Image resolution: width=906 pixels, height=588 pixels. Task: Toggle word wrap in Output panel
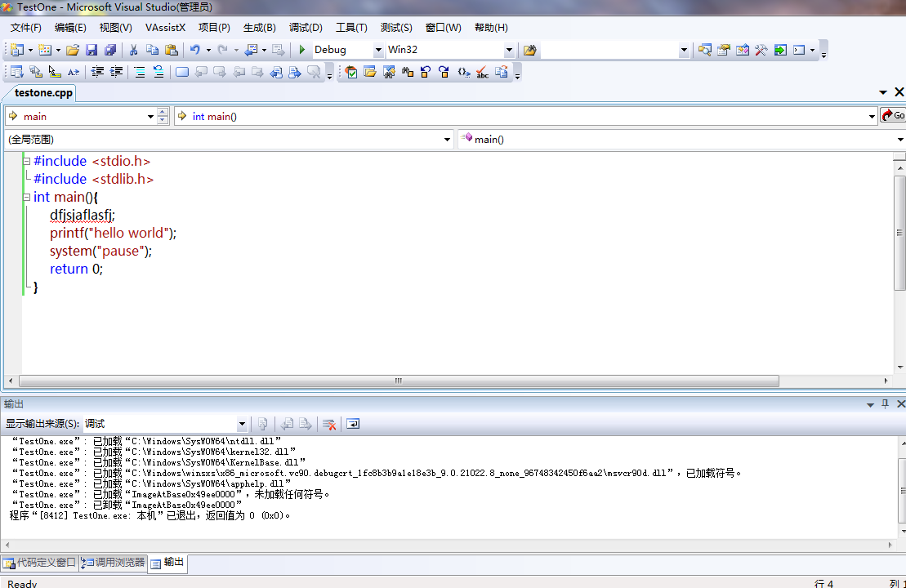point(353,424)
